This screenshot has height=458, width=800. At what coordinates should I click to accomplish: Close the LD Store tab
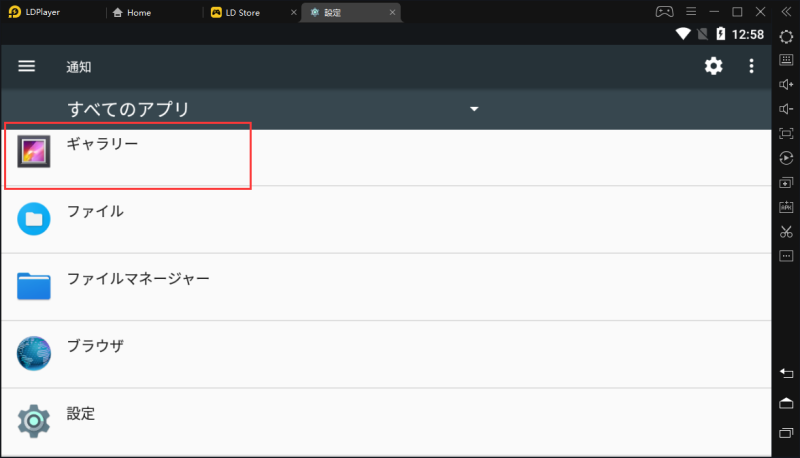coord(293,12)
